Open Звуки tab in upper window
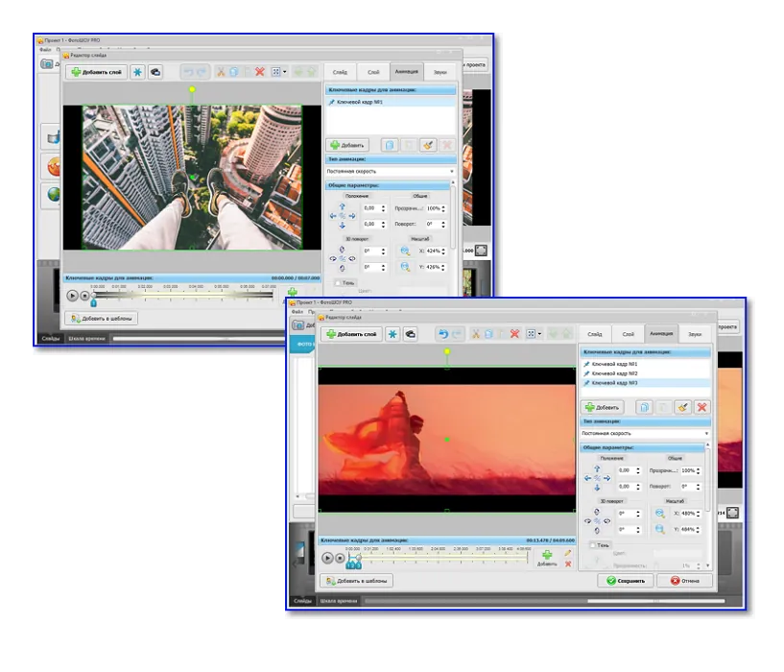Viewport: 784px width, 672px height. coord(440,72)
